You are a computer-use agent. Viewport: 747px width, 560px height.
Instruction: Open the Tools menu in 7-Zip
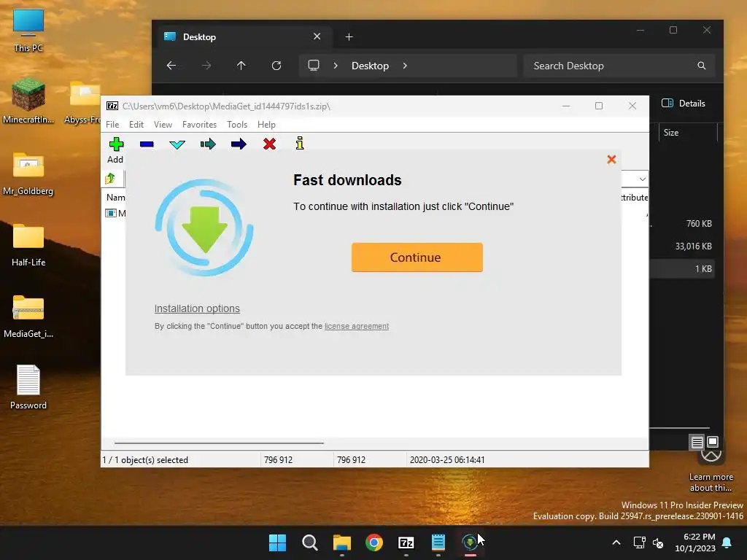click(x=237, y=124)
